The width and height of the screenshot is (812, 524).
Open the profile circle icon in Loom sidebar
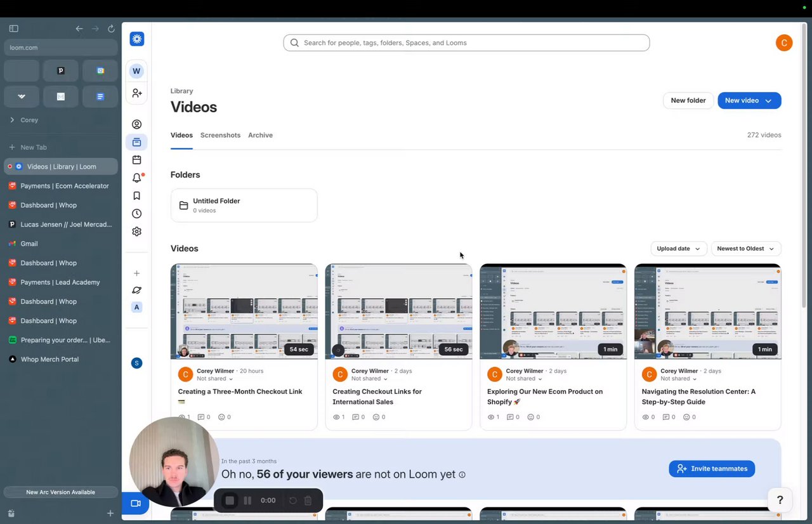136,124
